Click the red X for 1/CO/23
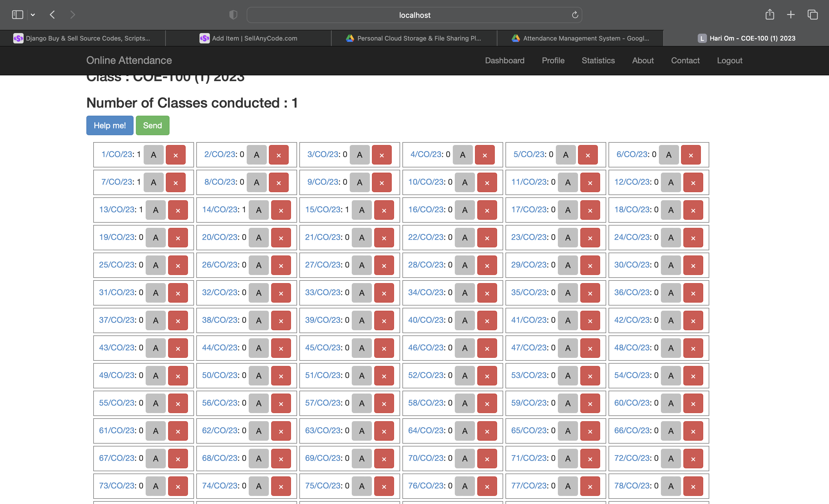Image resolution: width=829 pixels, height=504 pixels. pos(175,155)
